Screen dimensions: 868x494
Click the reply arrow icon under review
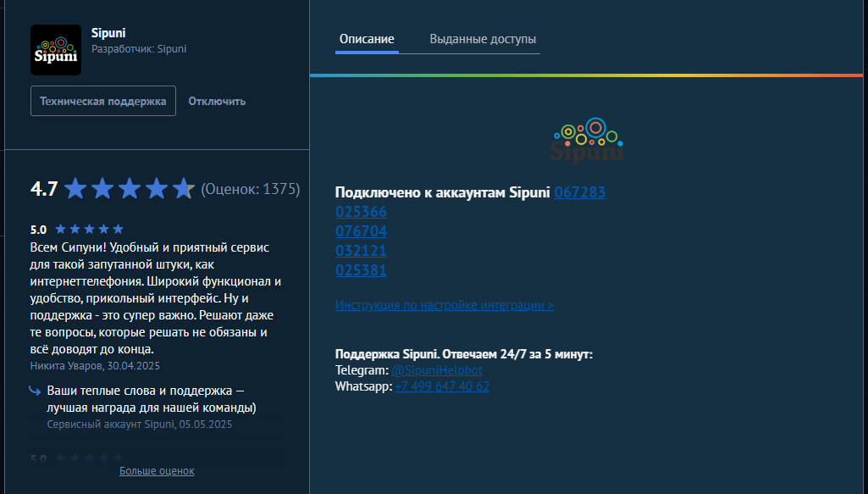(x=35, y=391)
